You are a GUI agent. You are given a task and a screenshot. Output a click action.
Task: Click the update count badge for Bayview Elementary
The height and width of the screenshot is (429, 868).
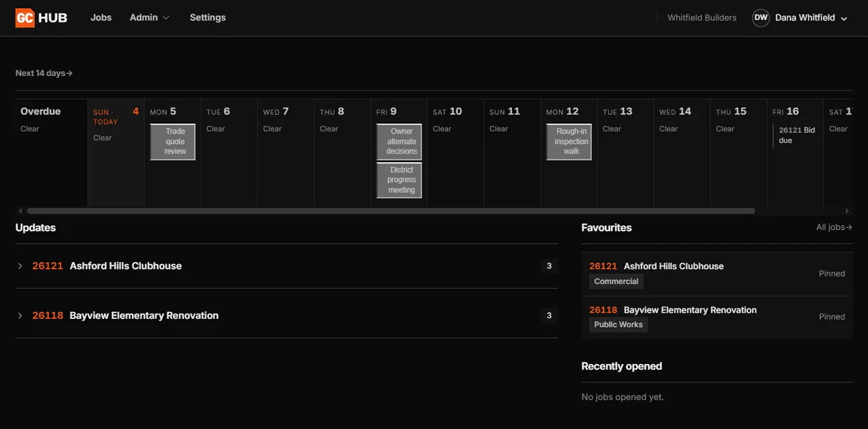pyautogui.click(x=549, y=315)
